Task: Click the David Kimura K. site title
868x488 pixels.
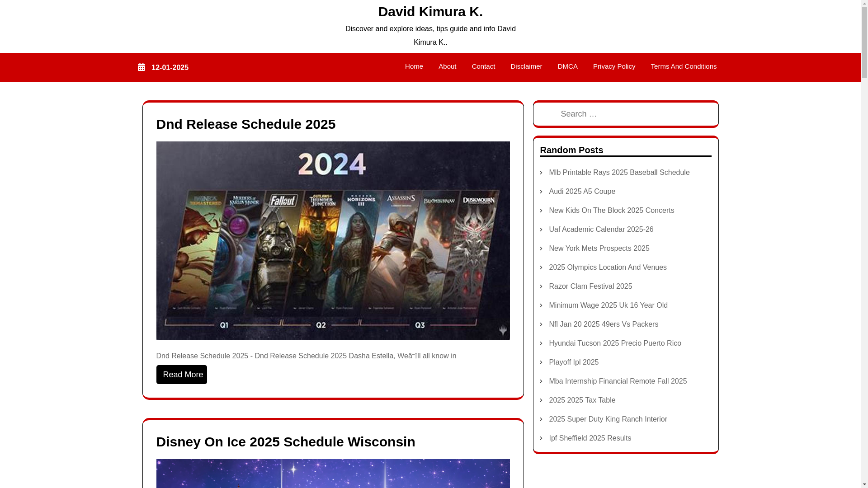Action: (x=430, y=12)
